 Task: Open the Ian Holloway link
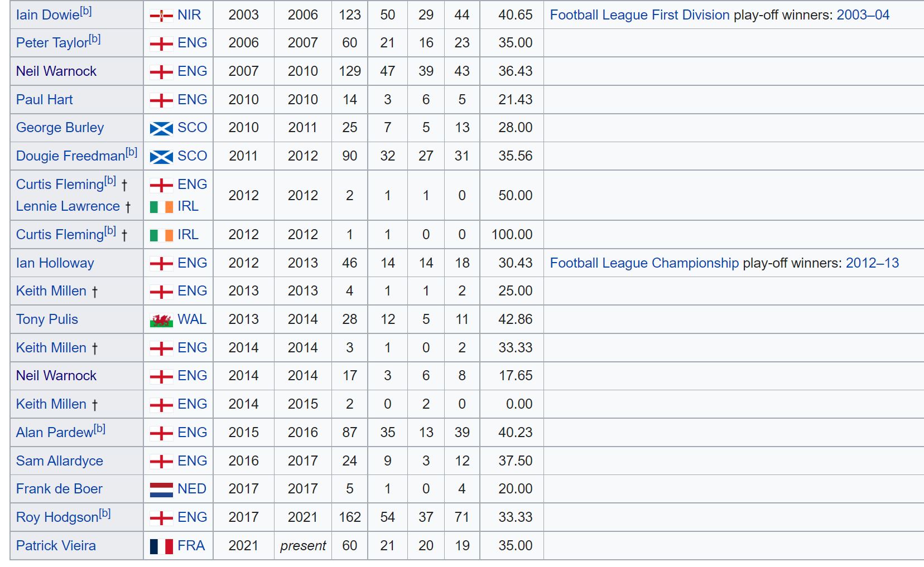point(55,263)
